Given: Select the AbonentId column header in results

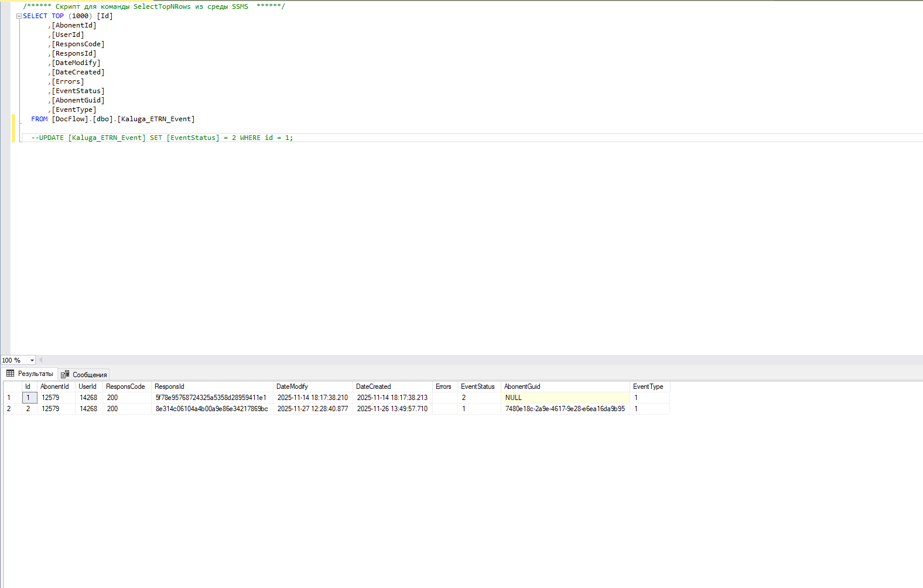Looking at the screenshot, I should (x=55, y=387).
